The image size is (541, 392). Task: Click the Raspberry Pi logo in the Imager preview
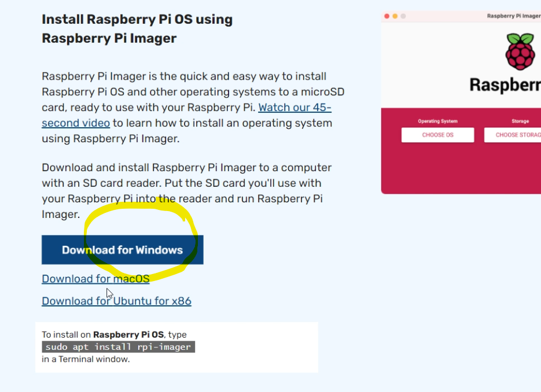click(520, 51)
